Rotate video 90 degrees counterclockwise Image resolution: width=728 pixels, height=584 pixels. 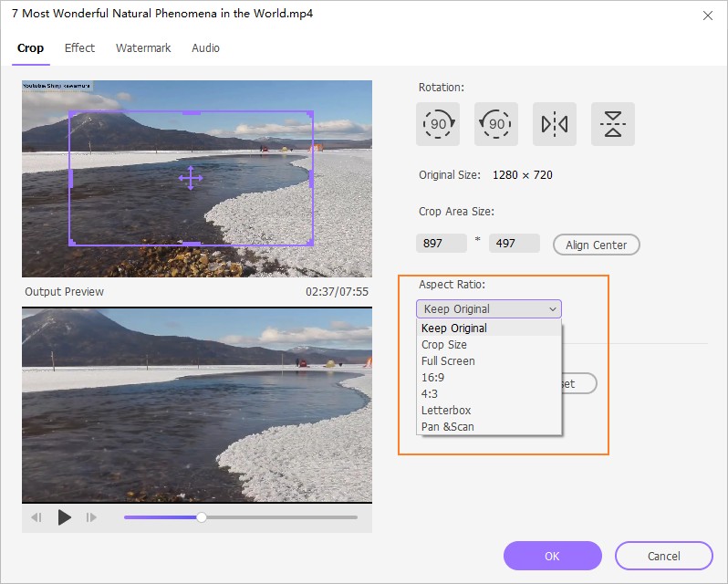coord(496,124)
